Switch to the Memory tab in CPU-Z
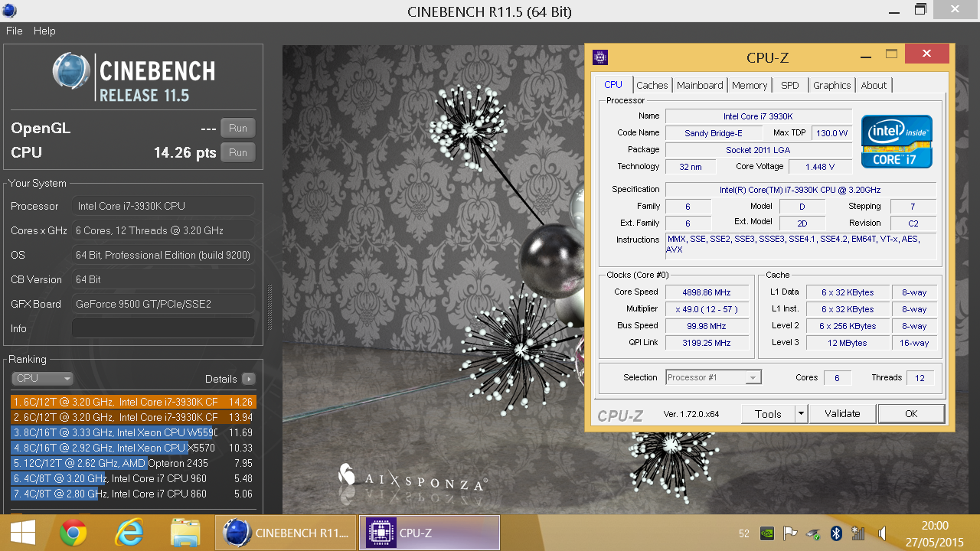The image size is (980, 551). 750,85
